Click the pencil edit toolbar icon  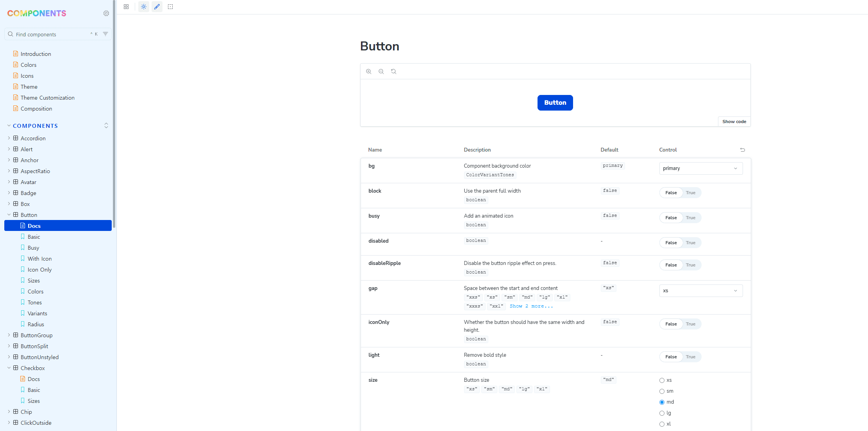(157, 7)
